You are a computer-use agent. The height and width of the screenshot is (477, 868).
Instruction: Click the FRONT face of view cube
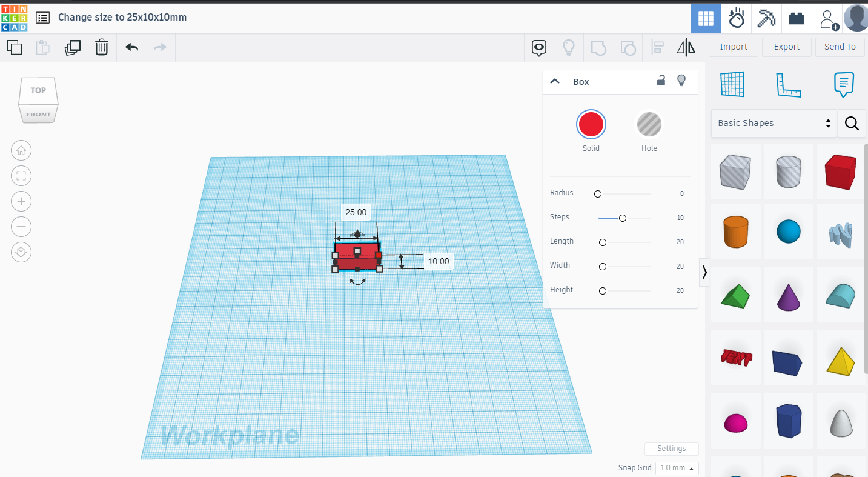39,114
